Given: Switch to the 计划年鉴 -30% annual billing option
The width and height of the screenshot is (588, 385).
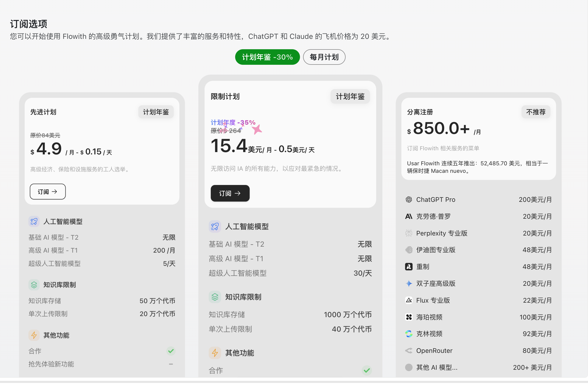Looking at the screenshot, I should click(267, 57).
